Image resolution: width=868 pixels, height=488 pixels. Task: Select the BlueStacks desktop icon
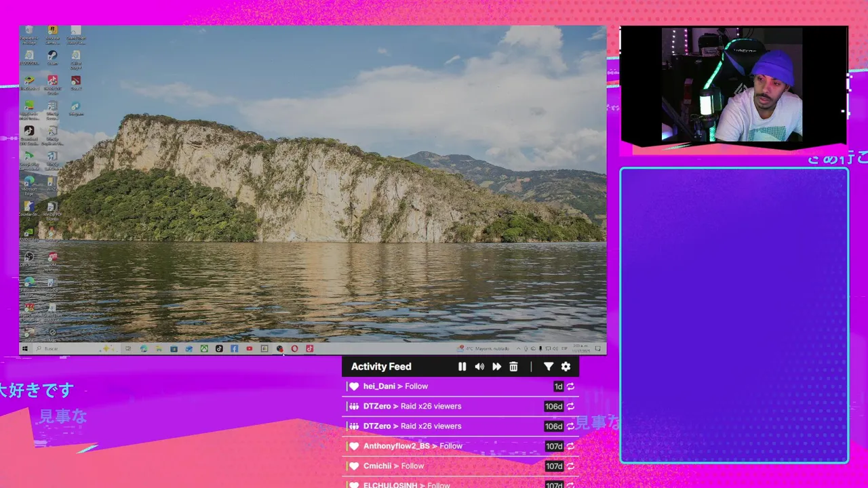pyautogui.click(x=28, y=83)
